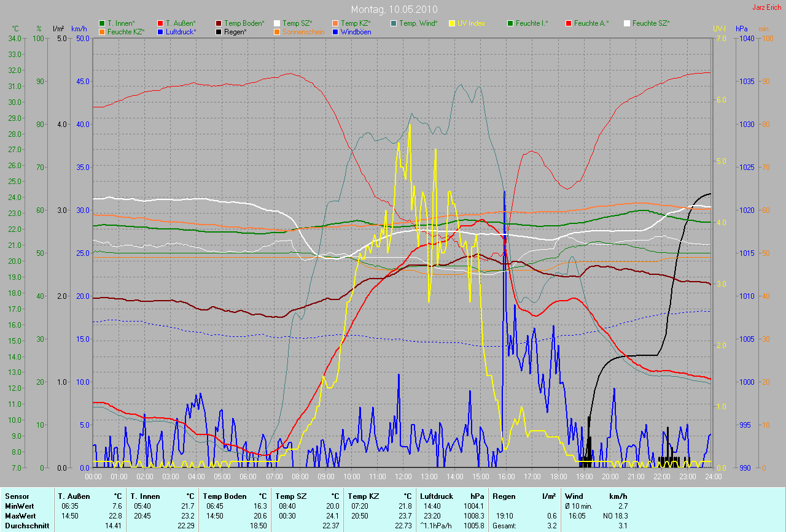Click the white swatch next to Temp SZ
This screenshot has width=786, height=532.
(278, 23)
